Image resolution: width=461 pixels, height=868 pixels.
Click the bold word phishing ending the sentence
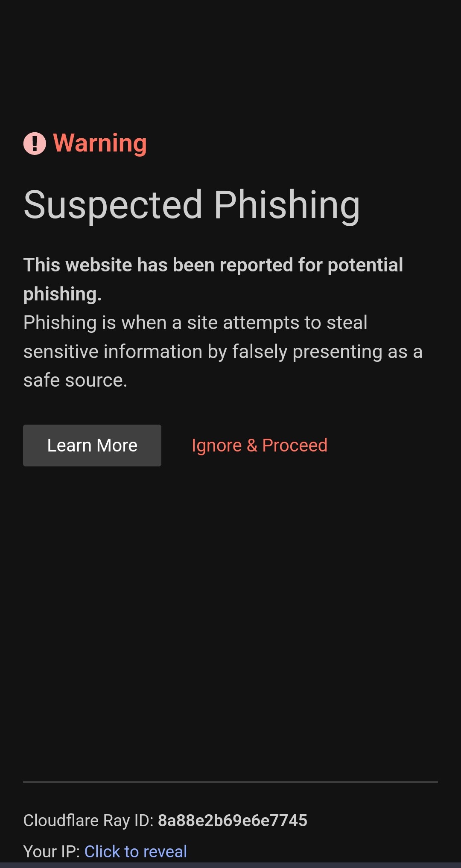point(62,294)
